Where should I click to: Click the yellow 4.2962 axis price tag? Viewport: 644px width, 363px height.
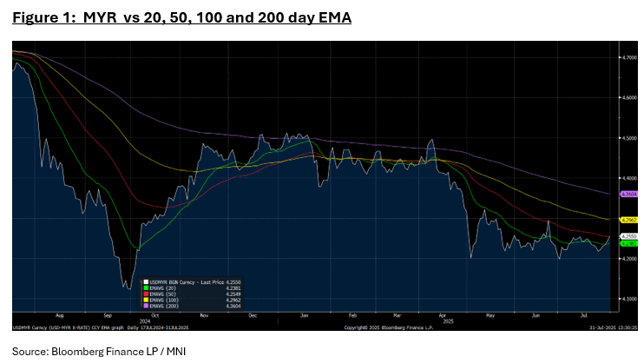628,221
